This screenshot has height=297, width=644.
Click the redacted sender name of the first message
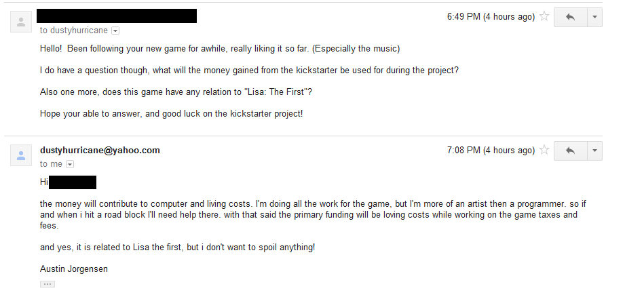117,16
